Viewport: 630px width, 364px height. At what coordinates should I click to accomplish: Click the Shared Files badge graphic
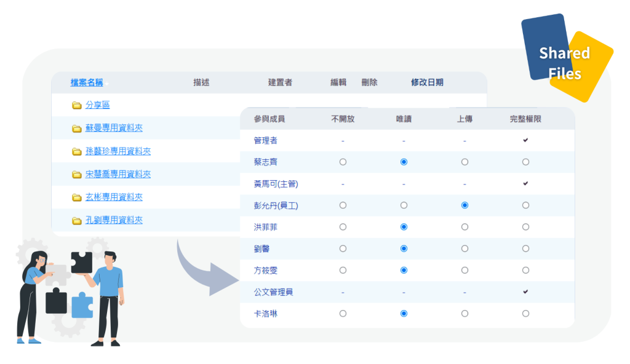pos(565,61)
